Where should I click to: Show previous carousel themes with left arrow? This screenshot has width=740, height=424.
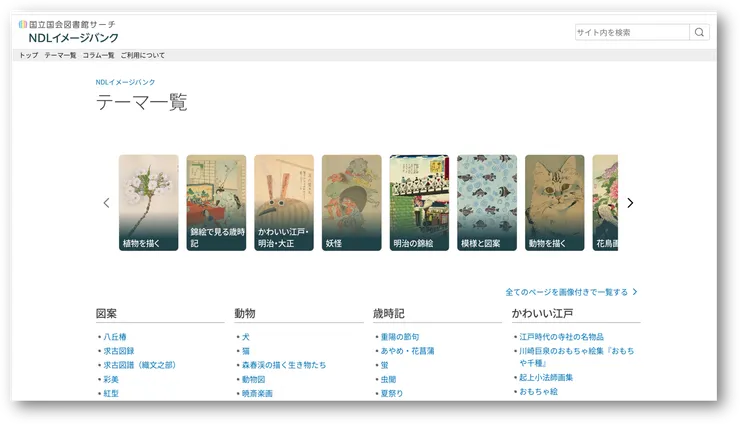point(107,203)
